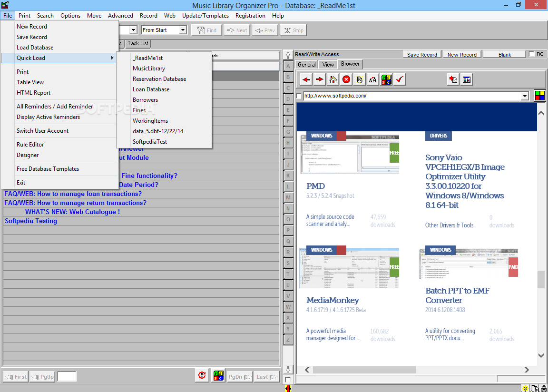Open the search field dropdown left of From Start

pos(133,30)
